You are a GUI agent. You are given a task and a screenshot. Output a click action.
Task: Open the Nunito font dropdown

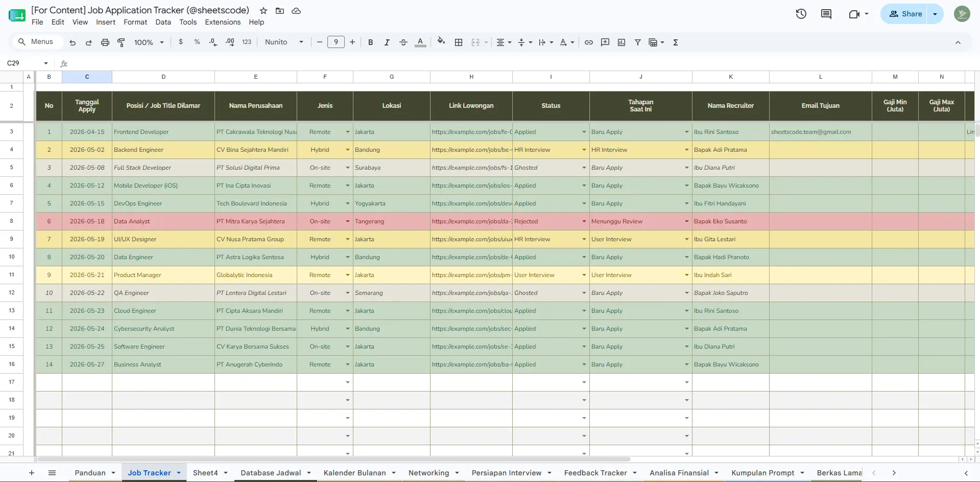[x=284, y=42]
